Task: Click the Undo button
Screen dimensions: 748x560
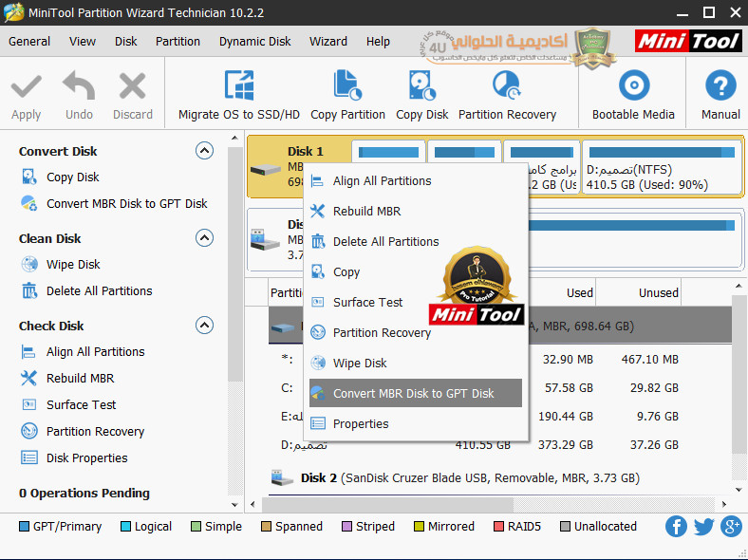Action: tap(79, 97)
